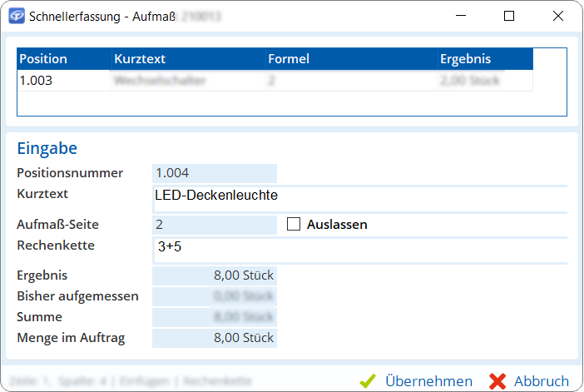The width and height of the screenshot is (584, 392).
Task: Click the Summe value field
Action: pos(215,317)
